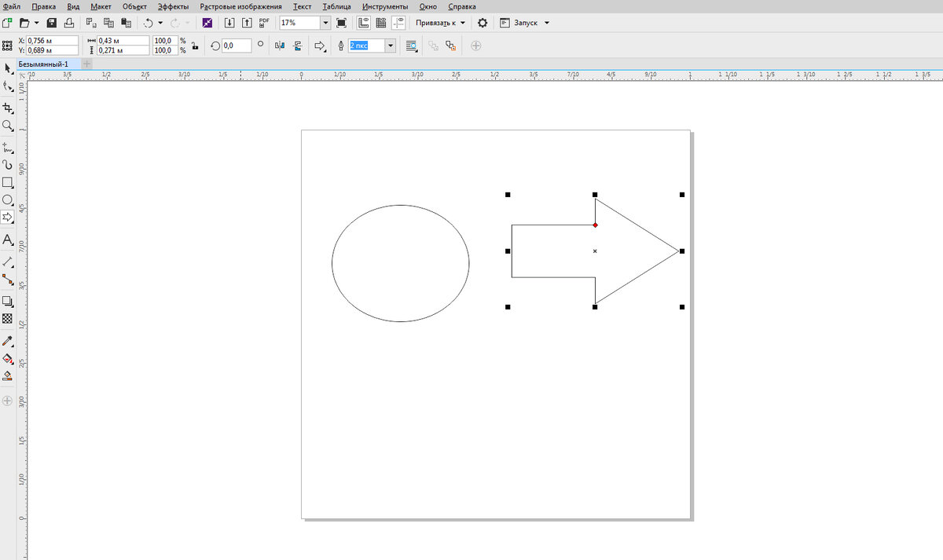
Task: Open the dropdown arrow next to Open folder
Action: 36,23
